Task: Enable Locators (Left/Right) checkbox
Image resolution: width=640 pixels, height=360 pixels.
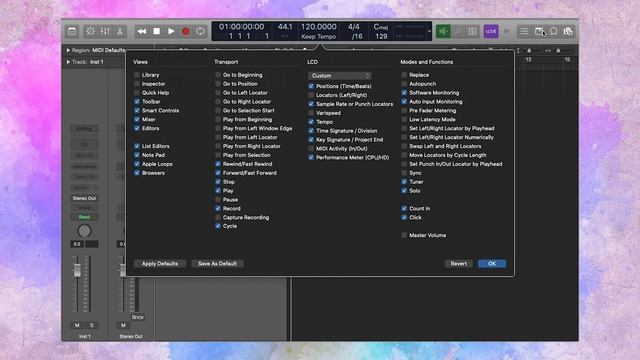Action: (x=311, y=95)
